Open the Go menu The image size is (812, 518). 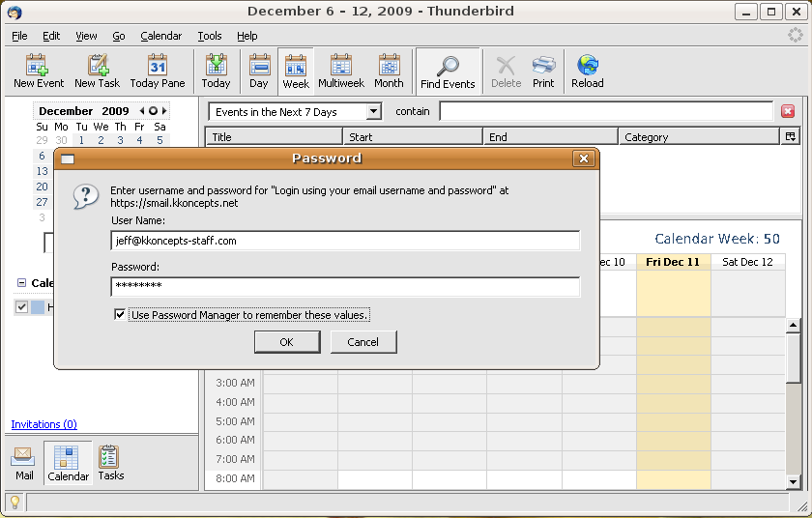119,36
